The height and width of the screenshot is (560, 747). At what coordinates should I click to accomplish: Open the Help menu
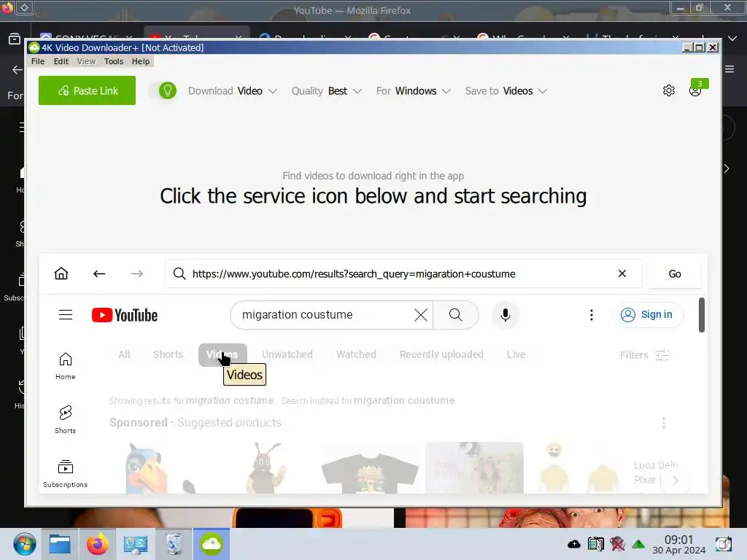141,61
